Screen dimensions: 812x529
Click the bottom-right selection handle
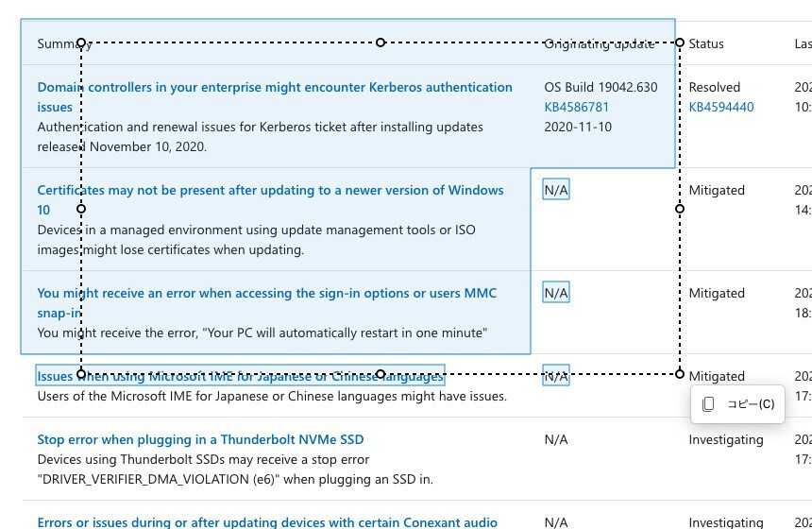[680, 374]
